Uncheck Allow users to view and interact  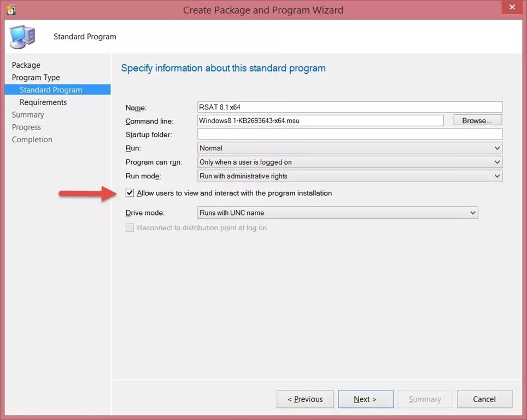click(130, 193)
